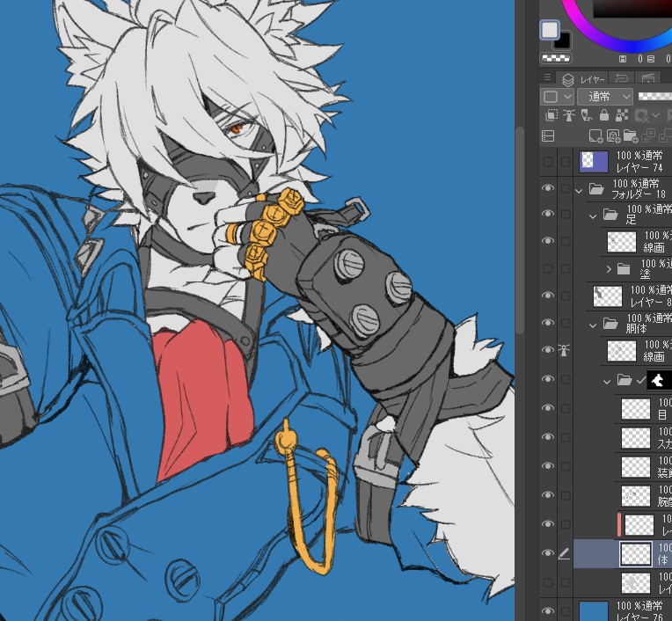Viewport: 672px width, 621px height.
Task: Click the canvas vertical scrollbar
Action: [x=520, y=230]
